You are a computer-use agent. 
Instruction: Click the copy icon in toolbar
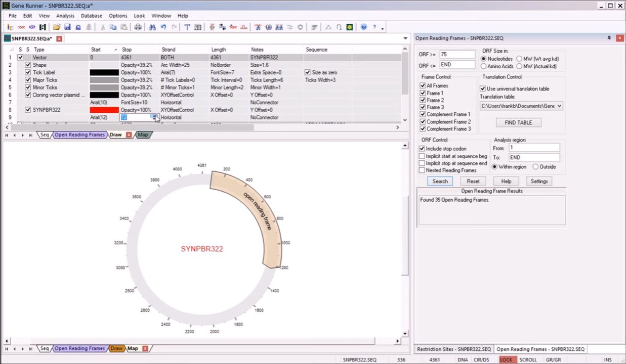tap(113, 27)
